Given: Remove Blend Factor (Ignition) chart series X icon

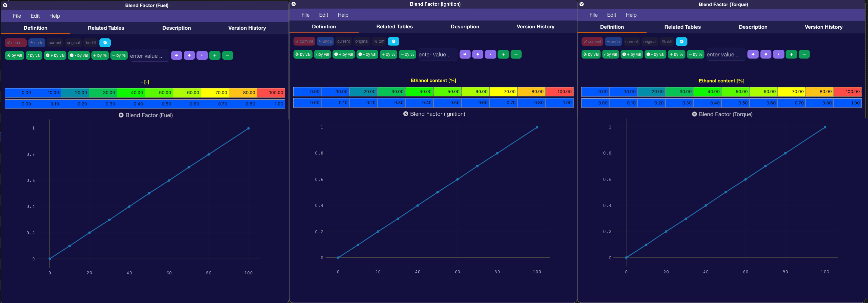Looking at the screenshot, I should pos(406,114).
